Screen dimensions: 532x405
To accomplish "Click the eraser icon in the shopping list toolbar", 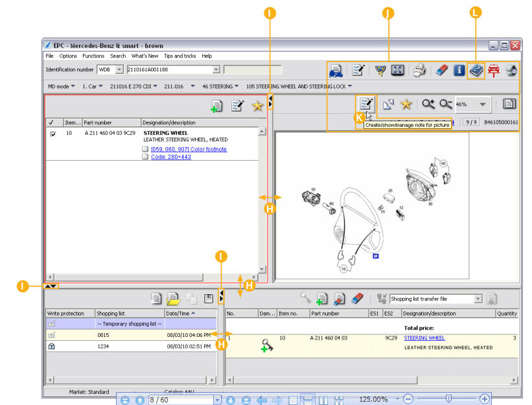I will click(358, 299).
